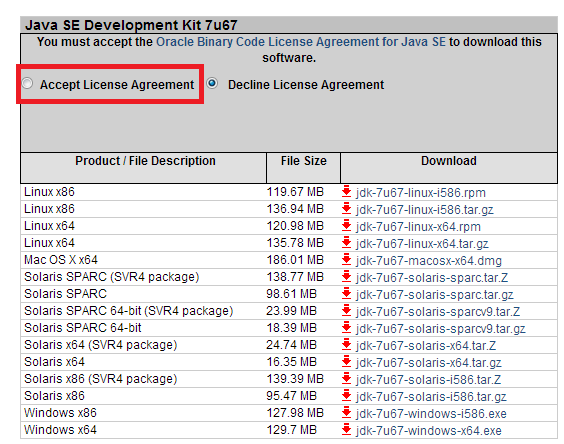The image size is (564, 444).
Task: Click download arrow icon for jdk-7u67-macosx-x64.dmg
Action: pyautogui.click(x=346, y=260)
